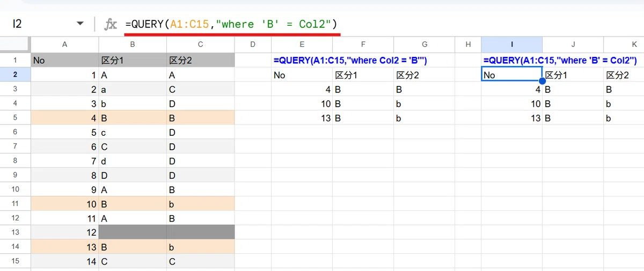The height and width of the screenshot is (271, 644).
Task: Click cell G2 '区分2'
Action: (x=424, y=75)
